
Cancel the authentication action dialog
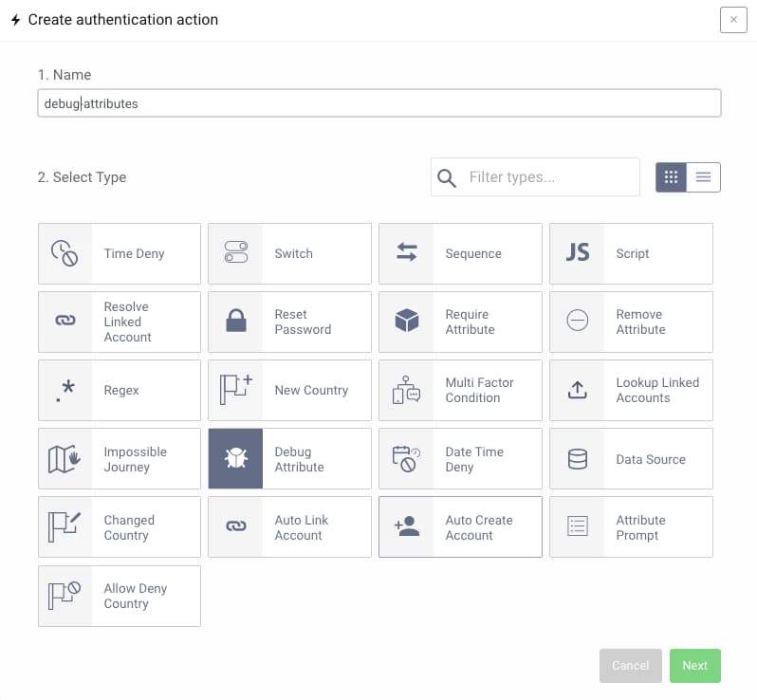630,666
